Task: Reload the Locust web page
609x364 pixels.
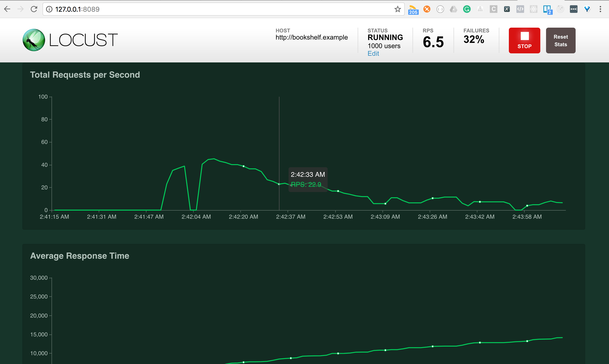Action: pyautogui.click(x=34, y=9)
